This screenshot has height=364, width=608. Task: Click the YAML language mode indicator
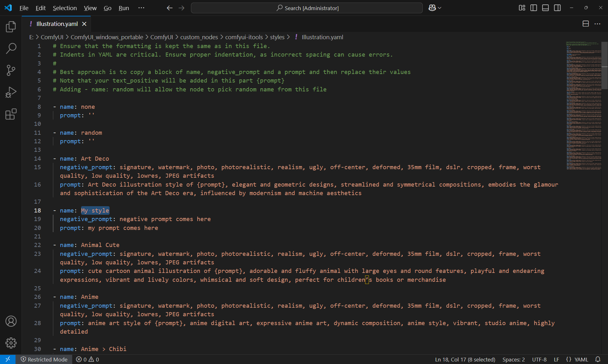(x=581, y=360)
